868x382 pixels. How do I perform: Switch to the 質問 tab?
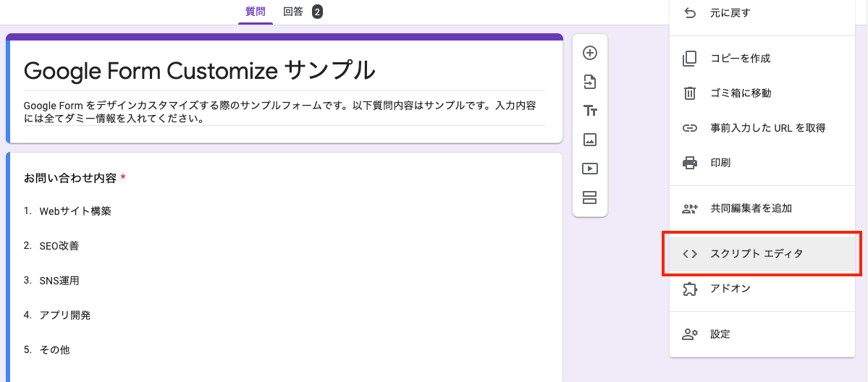pos(256,12)
